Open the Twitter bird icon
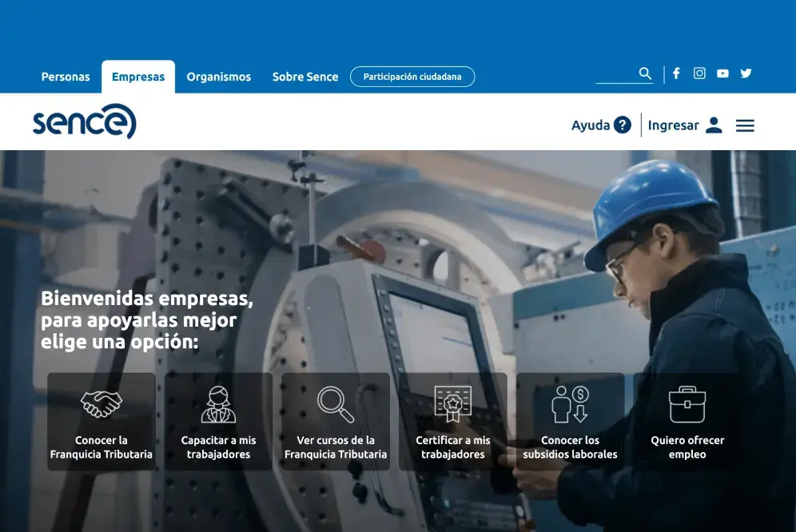Viewport: 796px width, 532px height. click(746, 73)
